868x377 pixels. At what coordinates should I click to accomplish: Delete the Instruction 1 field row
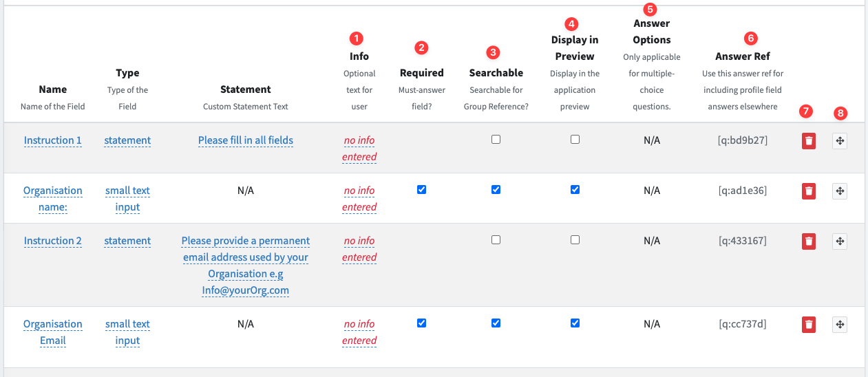click(809, 141)
